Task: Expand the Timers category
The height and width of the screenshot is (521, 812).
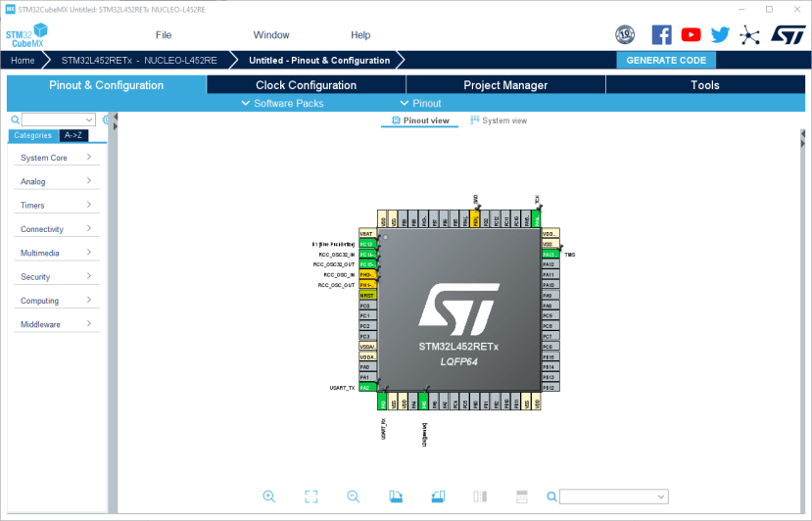Action: tap(57, 205)
